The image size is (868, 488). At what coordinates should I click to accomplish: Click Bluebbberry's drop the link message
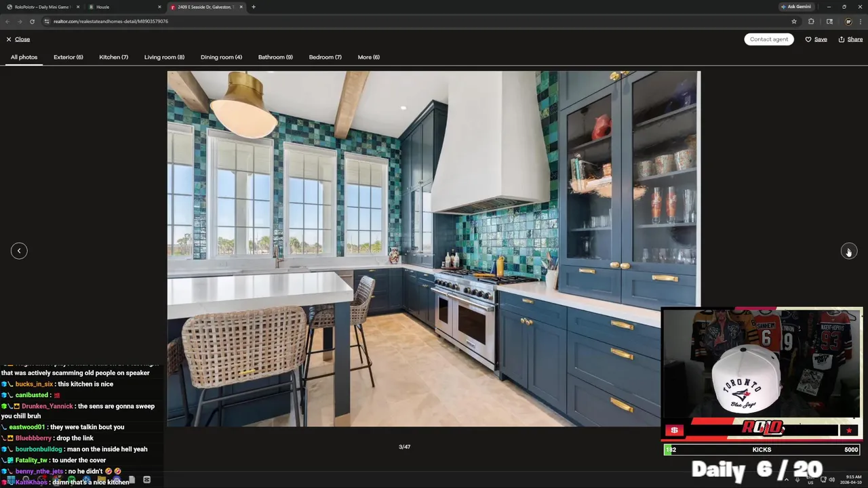(x=47, y=438)
